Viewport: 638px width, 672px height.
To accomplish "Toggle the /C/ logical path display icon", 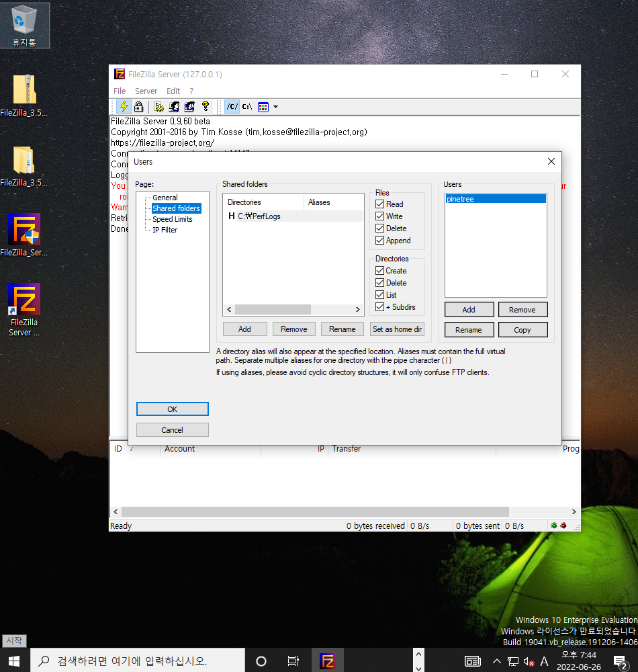I will pyautogui.click(x=231, y=106).
